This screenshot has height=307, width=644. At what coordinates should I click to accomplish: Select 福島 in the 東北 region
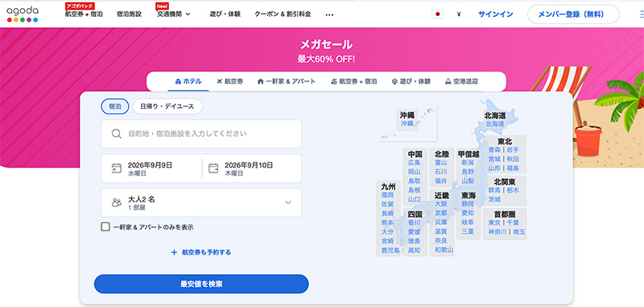pyautogui.click(x=513, y=168)
